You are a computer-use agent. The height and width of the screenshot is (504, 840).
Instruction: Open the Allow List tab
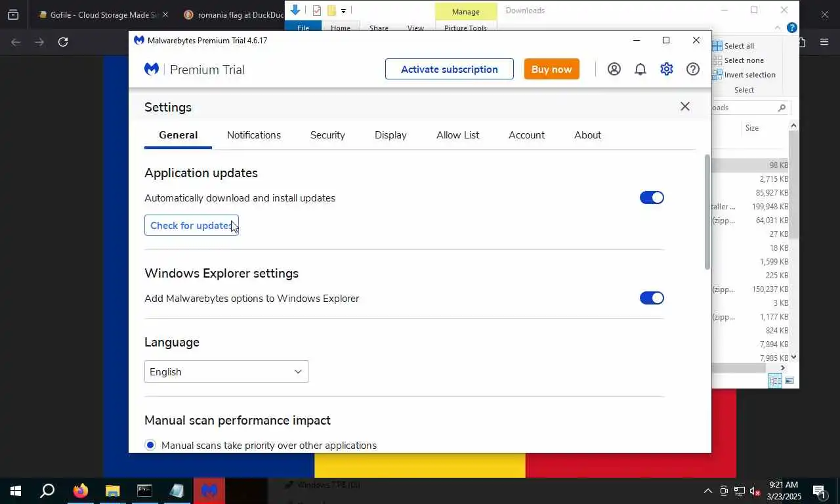457,135
